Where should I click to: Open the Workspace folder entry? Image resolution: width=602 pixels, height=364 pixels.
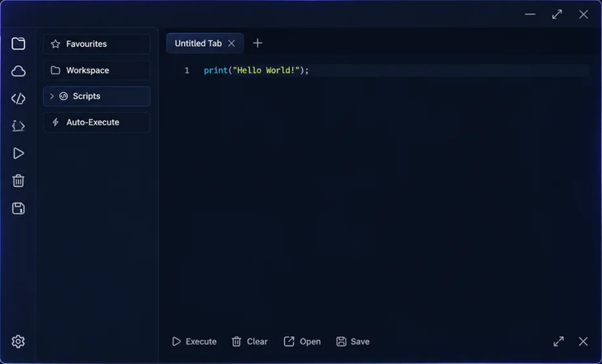click(97, 70)
